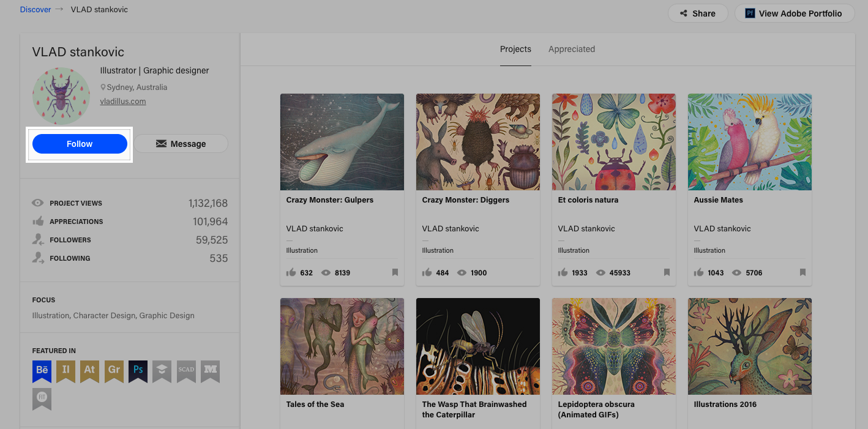Click the 535 following count
The image size is (868, 429).
[219, 258]
